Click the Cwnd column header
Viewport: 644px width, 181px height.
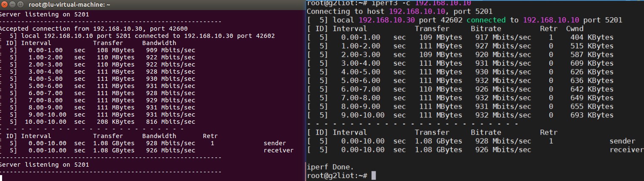pyautogui.click(x=575, y=29)
